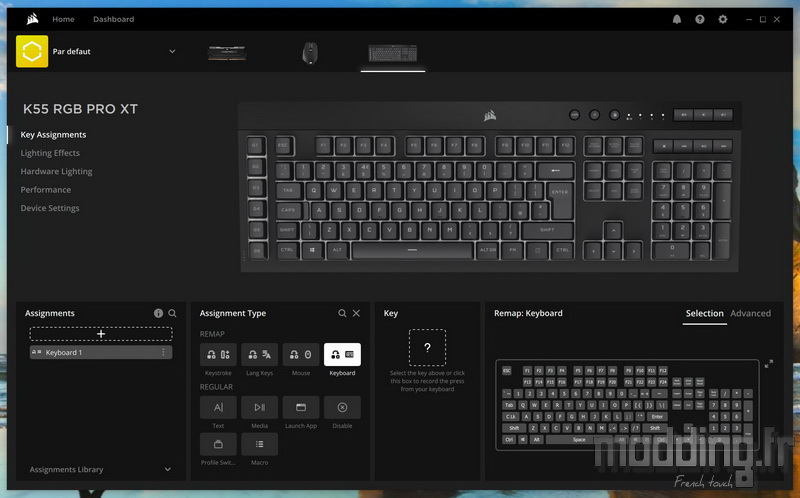Close the Assignment Type panel
The width and height of the screenshot is (800, 498).
(356, 313)
